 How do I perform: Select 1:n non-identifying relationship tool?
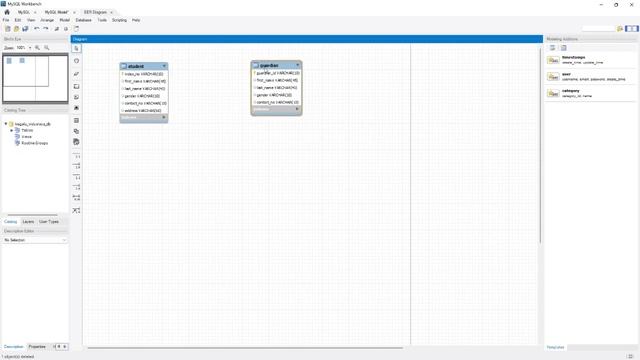pyautogui.click(x=76, y=166)
